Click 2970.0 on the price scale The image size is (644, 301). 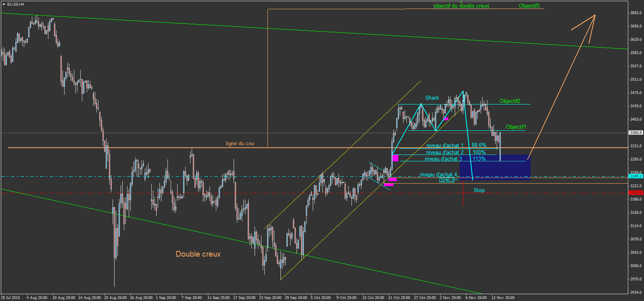coord(636,279)
